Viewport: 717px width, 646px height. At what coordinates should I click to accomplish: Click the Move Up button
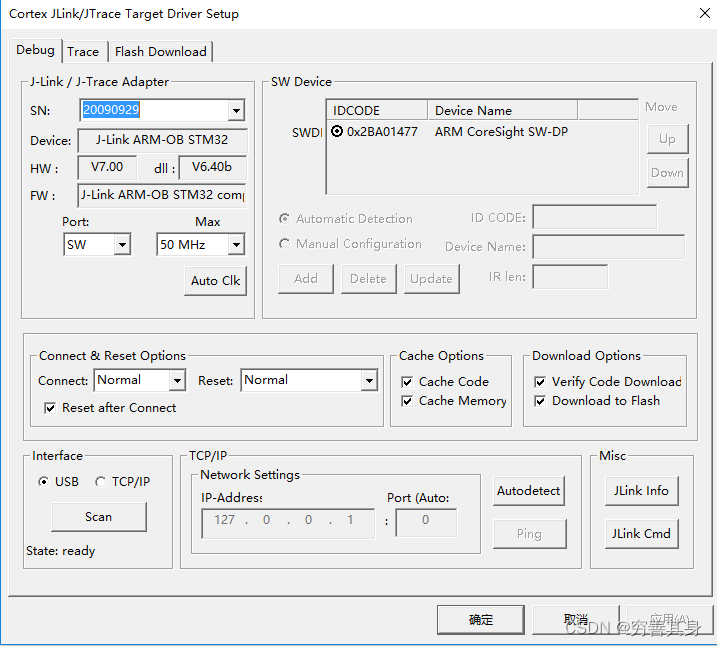point(667,139)
